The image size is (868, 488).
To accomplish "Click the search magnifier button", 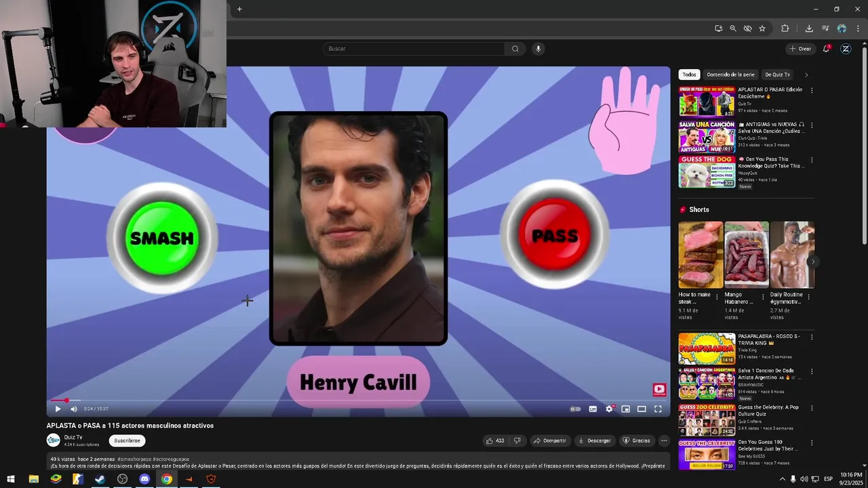I will pyautogui.click(x=515, y=49).
